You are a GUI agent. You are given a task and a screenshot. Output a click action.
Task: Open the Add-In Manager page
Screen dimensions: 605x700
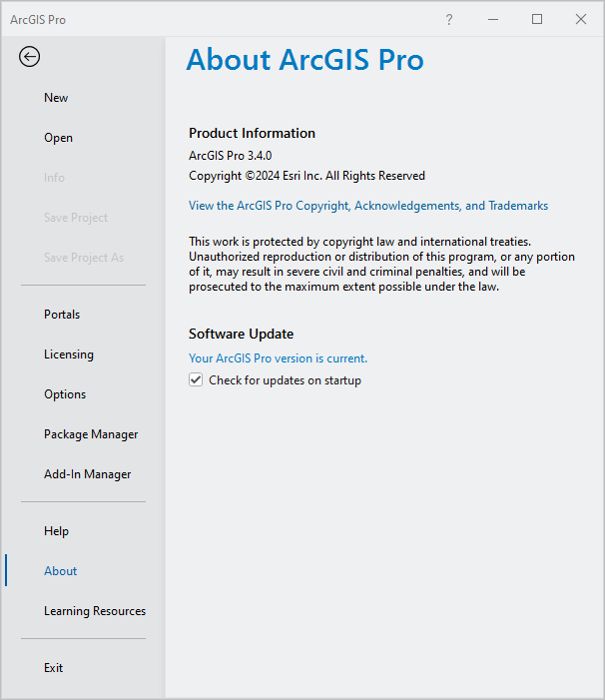[x=87, y=474]
